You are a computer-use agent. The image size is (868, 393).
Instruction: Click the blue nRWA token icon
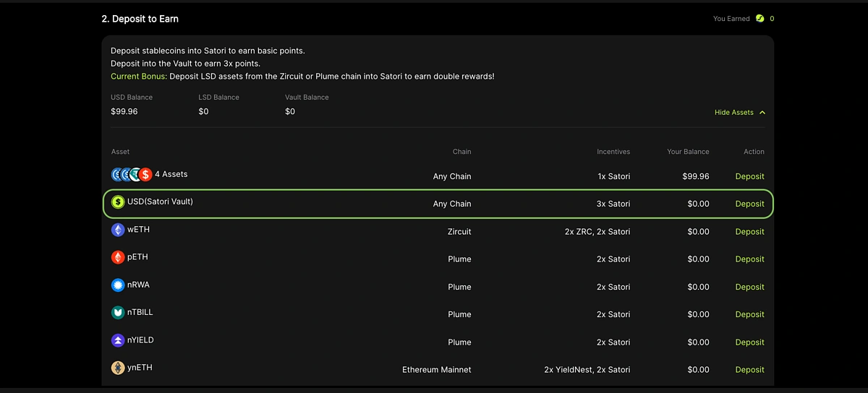117,285
